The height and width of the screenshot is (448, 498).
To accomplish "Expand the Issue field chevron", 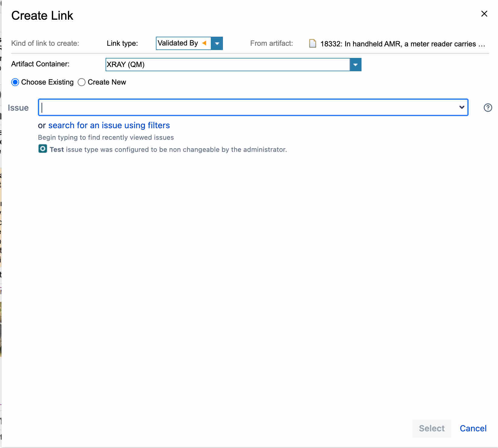I will click(x=462, y=107).
